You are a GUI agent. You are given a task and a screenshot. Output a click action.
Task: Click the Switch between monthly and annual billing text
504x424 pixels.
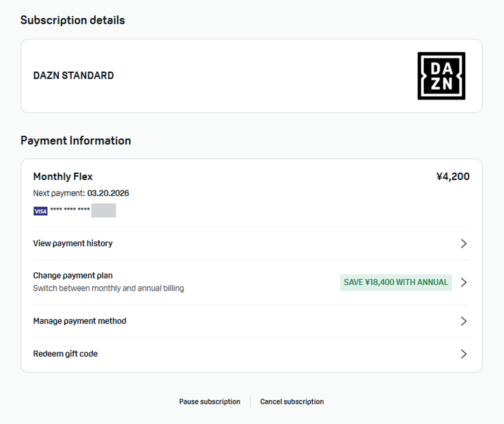point(108,288)
